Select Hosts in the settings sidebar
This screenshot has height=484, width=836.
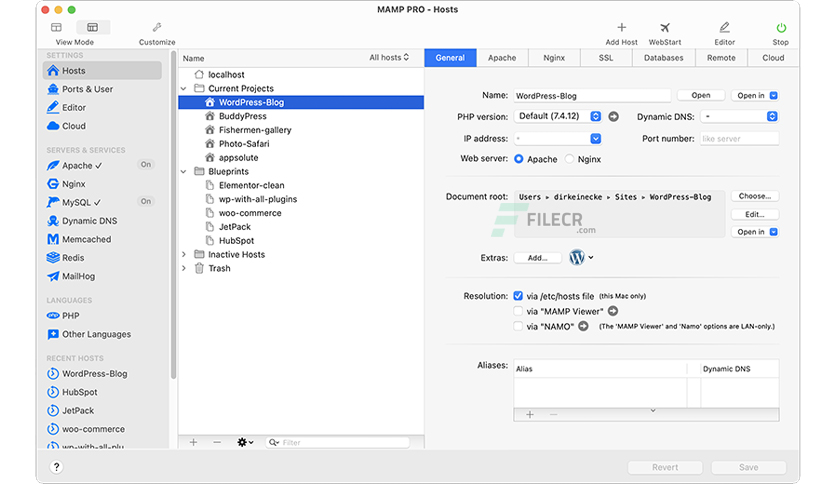point(102,70)
